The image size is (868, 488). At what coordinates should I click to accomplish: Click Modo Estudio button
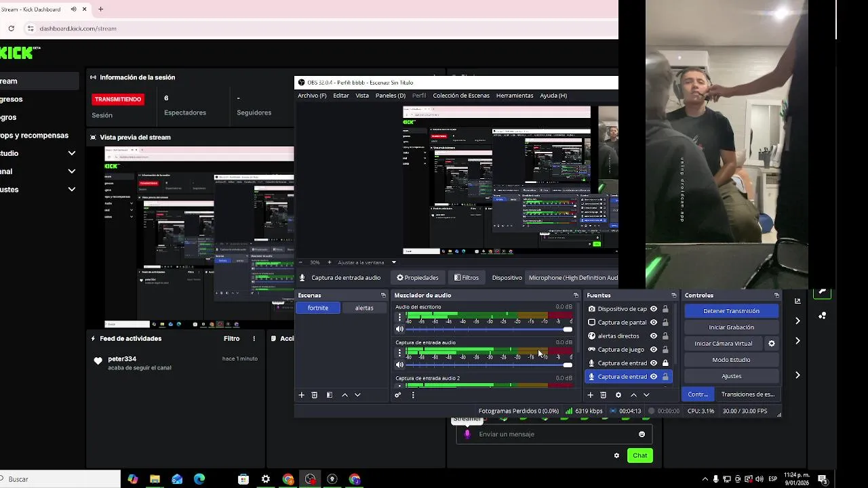[x=731, y=360]
